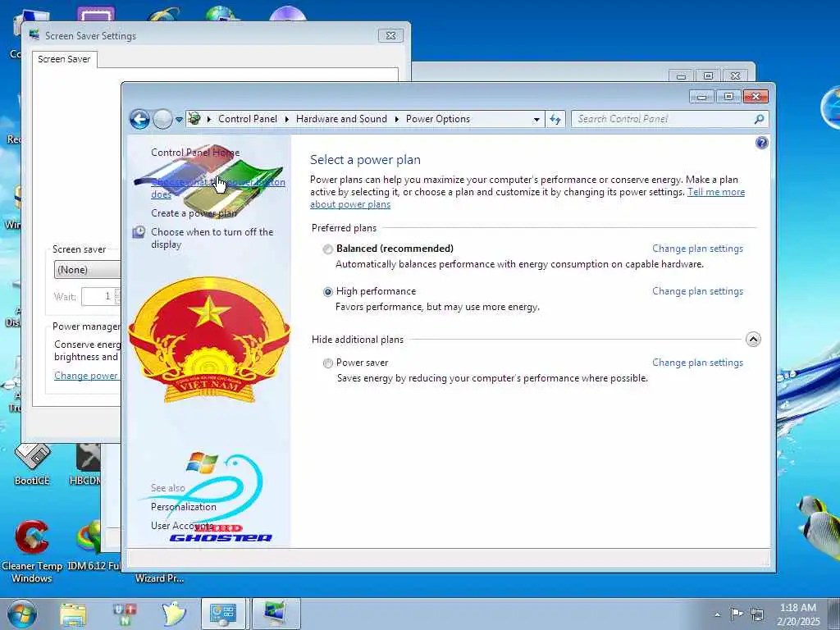Show hidden tray icons arrow
The height and width of the screenshot is (630, 840).
point(717,614)
